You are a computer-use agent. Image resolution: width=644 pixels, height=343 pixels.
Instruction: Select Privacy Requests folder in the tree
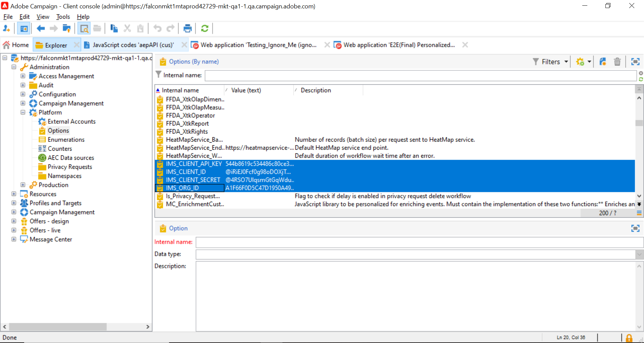tap(70, 167)
